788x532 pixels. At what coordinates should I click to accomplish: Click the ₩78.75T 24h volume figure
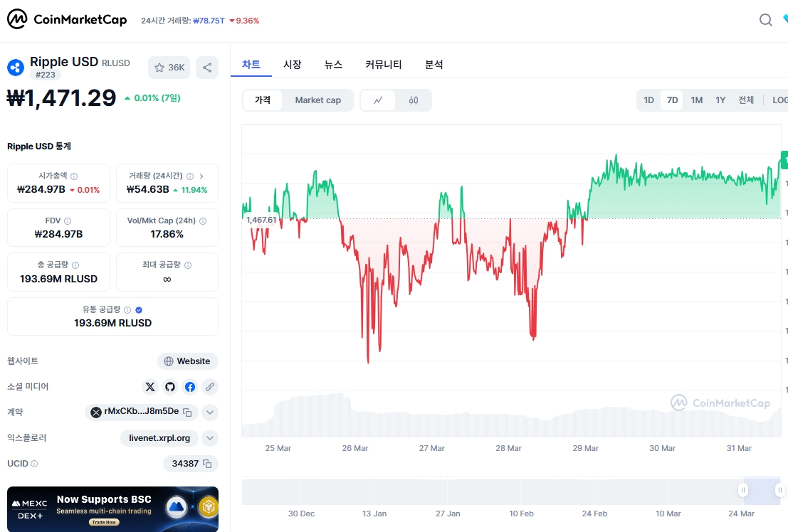209,21
